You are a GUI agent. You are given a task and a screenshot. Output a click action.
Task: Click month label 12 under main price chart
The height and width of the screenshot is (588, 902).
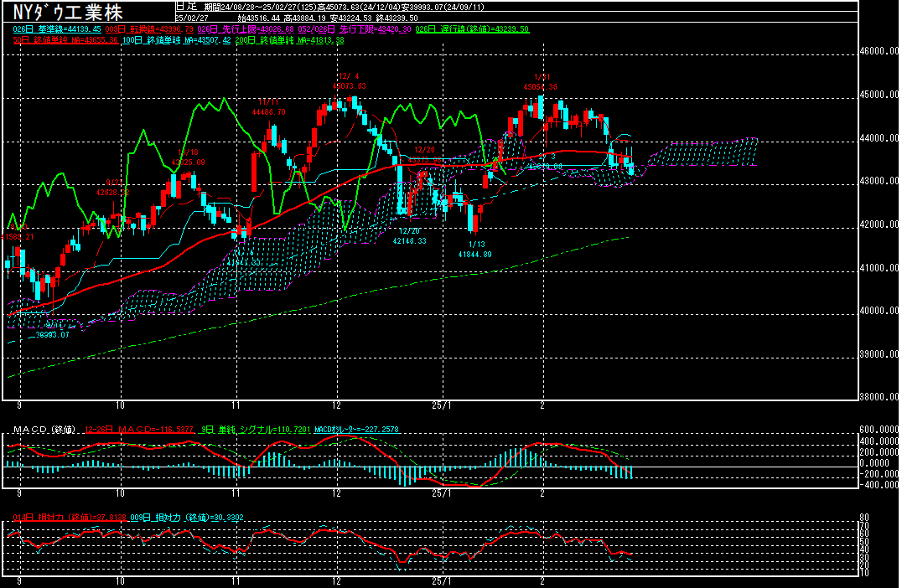(336, 405)
